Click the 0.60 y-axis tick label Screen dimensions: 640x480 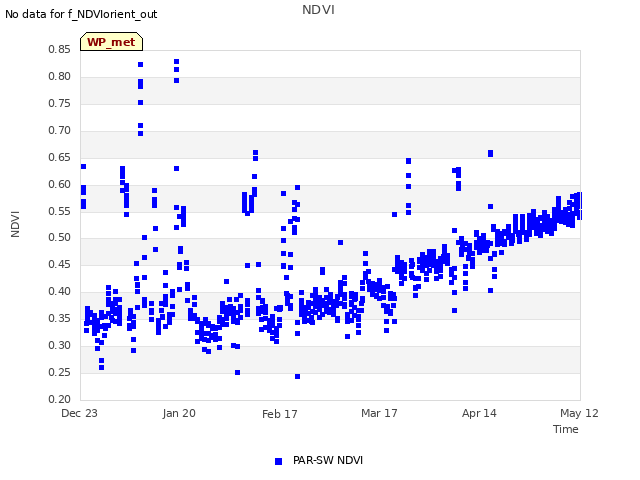click(x=59, y=184)
